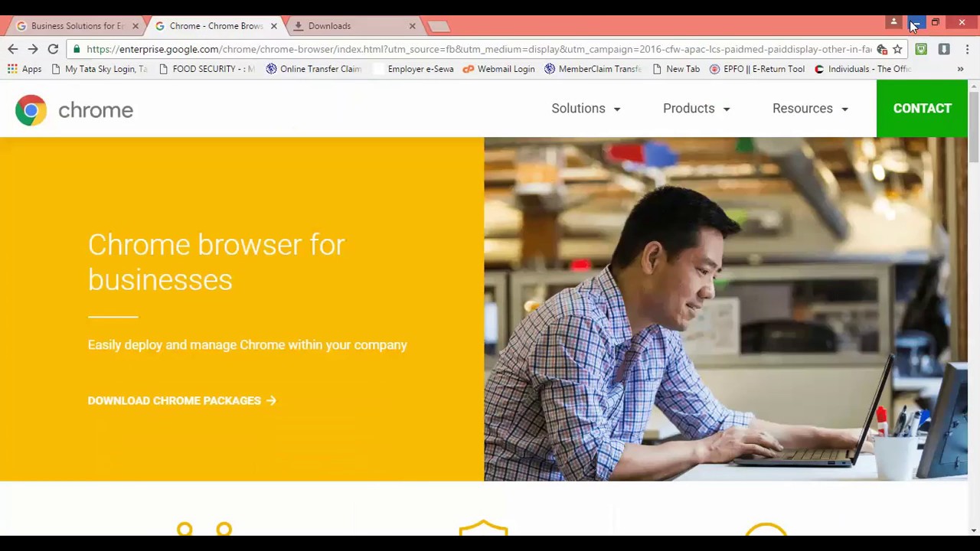The height and width of the screenshot is (551, 980).
Task: Click the address bar URL field
Action: tap(479, 49)
